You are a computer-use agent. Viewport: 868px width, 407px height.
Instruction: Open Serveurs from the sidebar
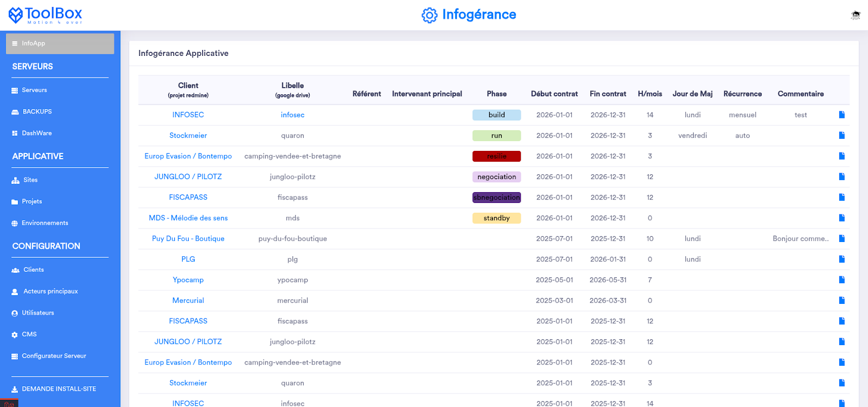pos(34,90)
